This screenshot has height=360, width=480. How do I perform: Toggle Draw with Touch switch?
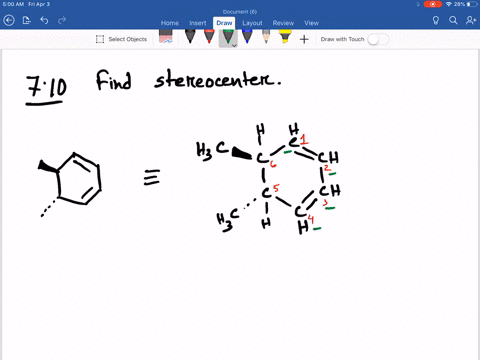click(378, 39)
